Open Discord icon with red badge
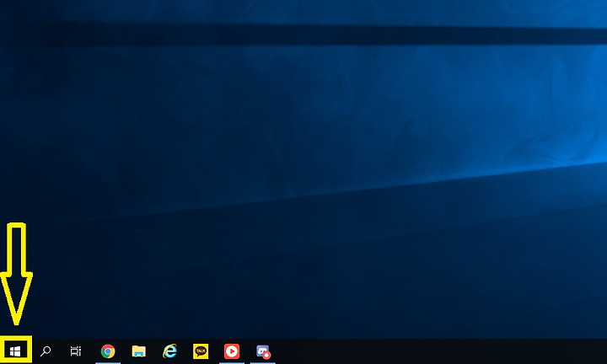This screenshot has height=364, width=607. pos(263,351)
